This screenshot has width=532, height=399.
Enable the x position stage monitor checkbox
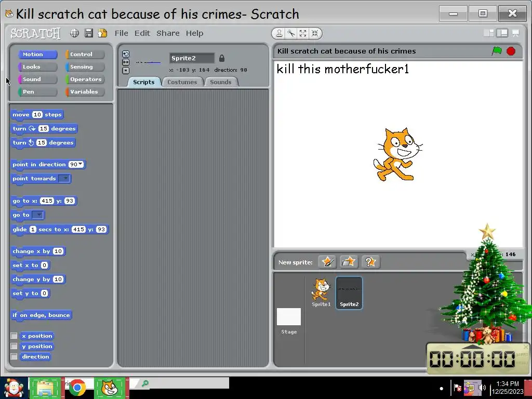click(x=14, y=336)
